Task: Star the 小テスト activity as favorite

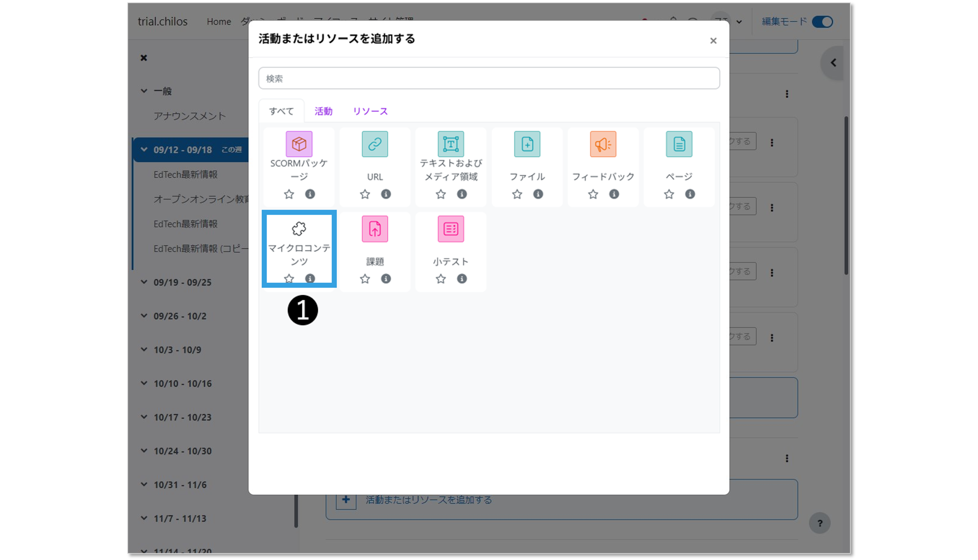Action: [x=441, y=279]
